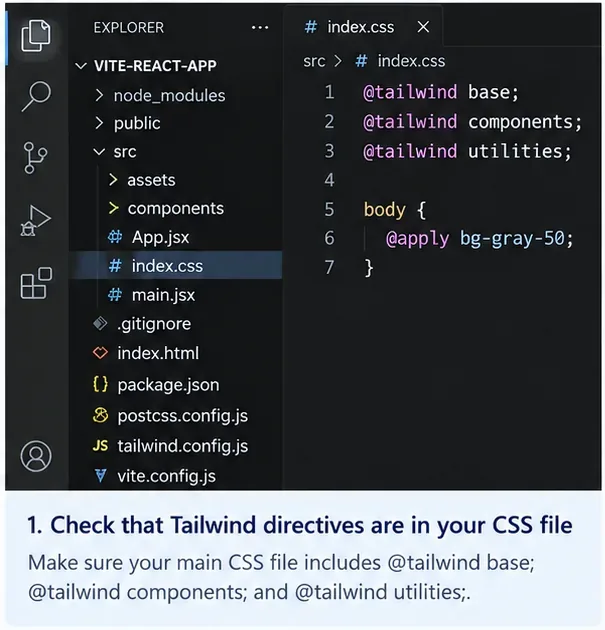The width and height of the screenshot is (605, 630).
Task: Click line number 7 in the gutter
Action: click(x=329, y=267)
